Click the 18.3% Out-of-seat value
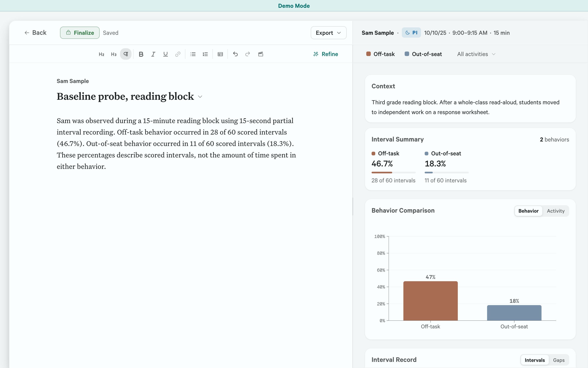 (435, 164)
